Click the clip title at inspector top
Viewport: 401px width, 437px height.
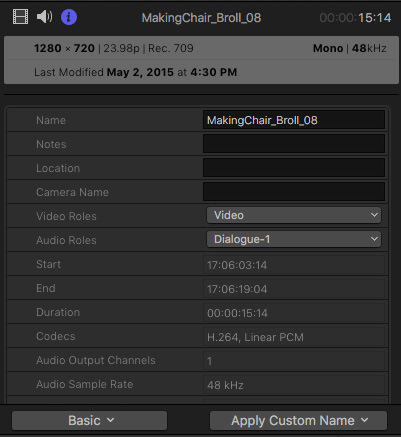pyautogui.click(x=201, y=18)
